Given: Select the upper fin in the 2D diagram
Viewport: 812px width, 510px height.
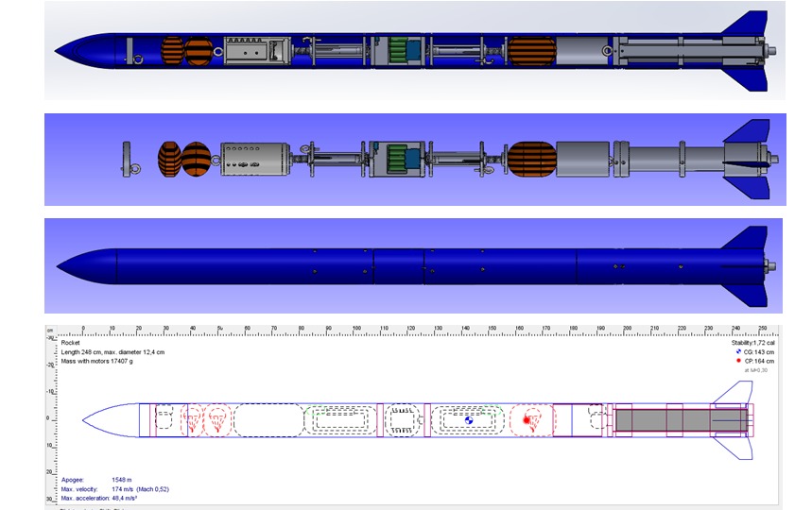Looking at the screenshot, I should pyautogui.click(x=734, y=393).
